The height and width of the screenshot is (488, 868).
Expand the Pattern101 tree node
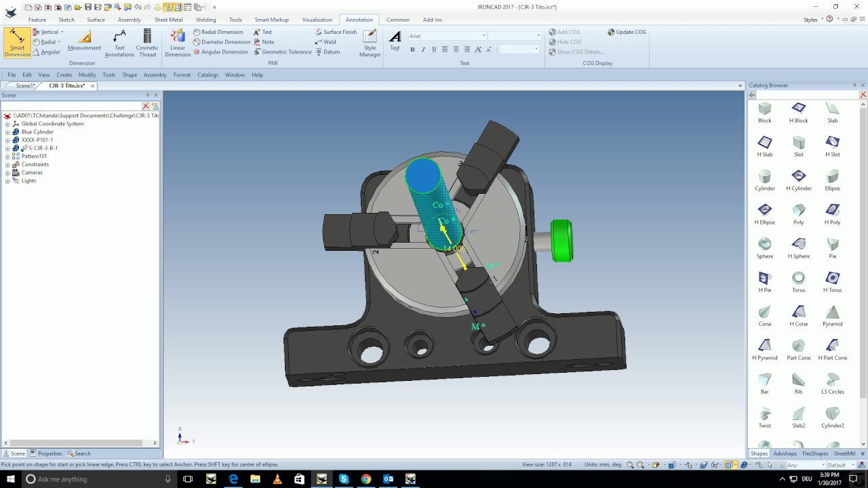pos(7,157)
